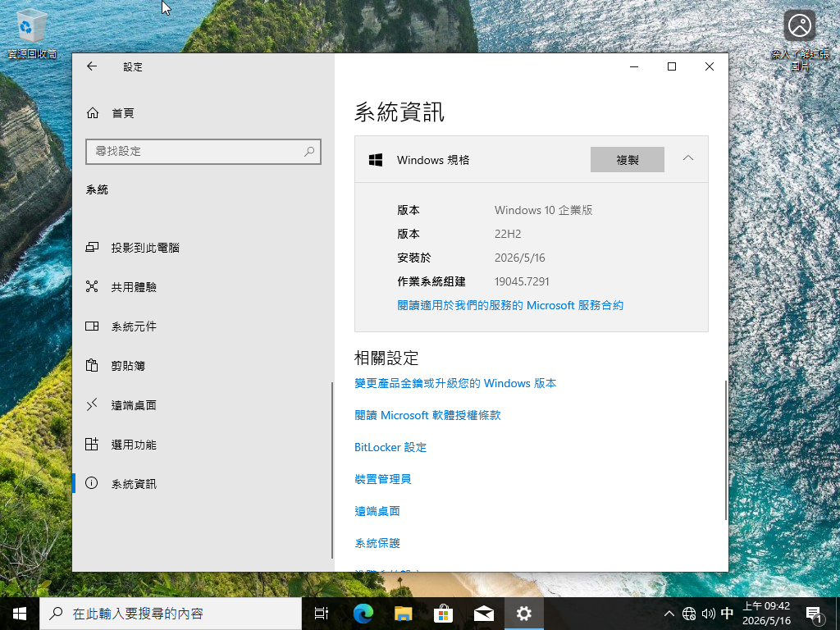Open 選用功能 settings page
Viewport: 840px width, 630px height.
pos(203,445)
